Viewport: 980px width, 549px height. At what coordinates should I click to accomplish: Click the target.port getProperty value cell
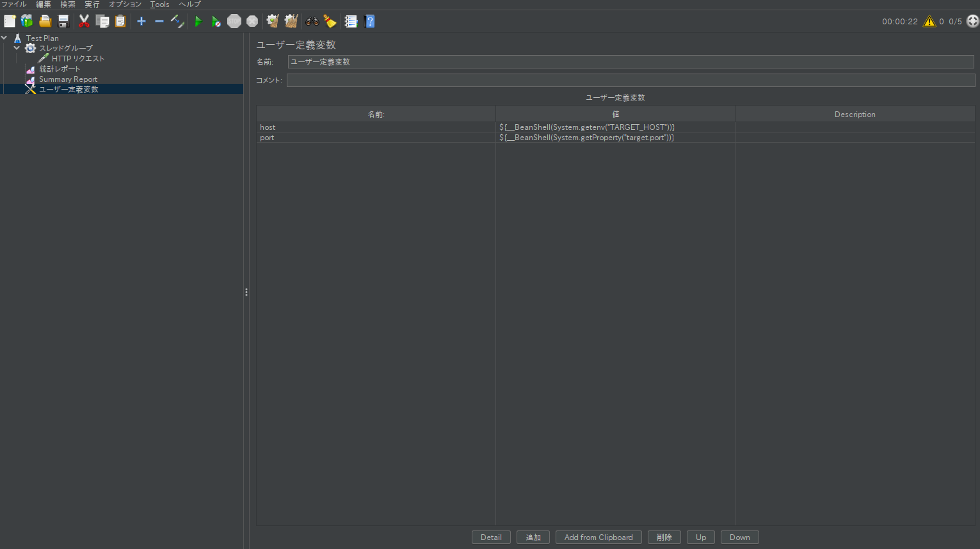[x=615, y=138]
